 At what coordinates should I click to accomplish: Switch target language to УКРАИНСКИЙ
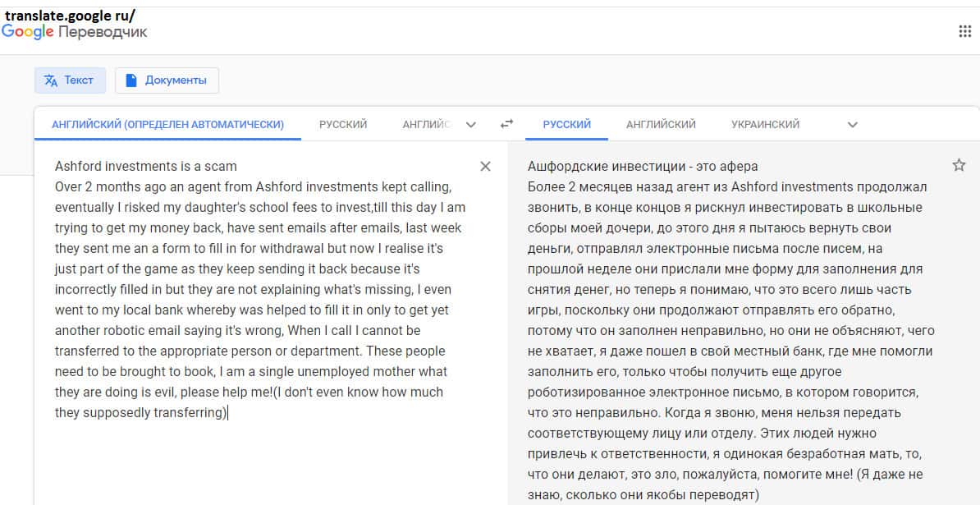(765, 125)
